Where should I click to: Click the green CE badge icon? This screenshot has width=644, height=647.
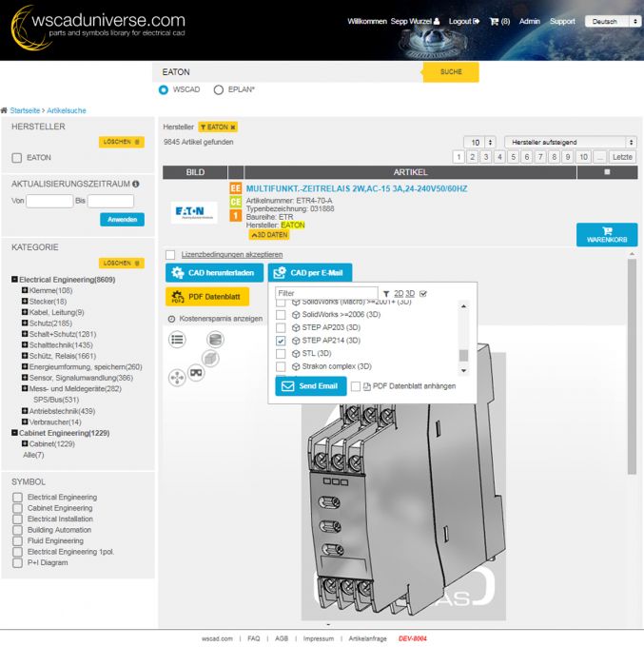pos(236,202)
